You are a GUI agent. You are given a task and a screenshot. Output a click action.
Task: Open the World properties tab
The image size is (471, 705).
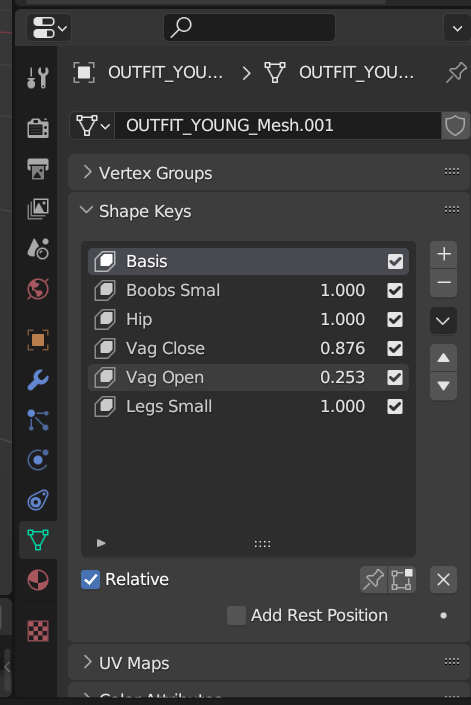[x=38, y=289]
